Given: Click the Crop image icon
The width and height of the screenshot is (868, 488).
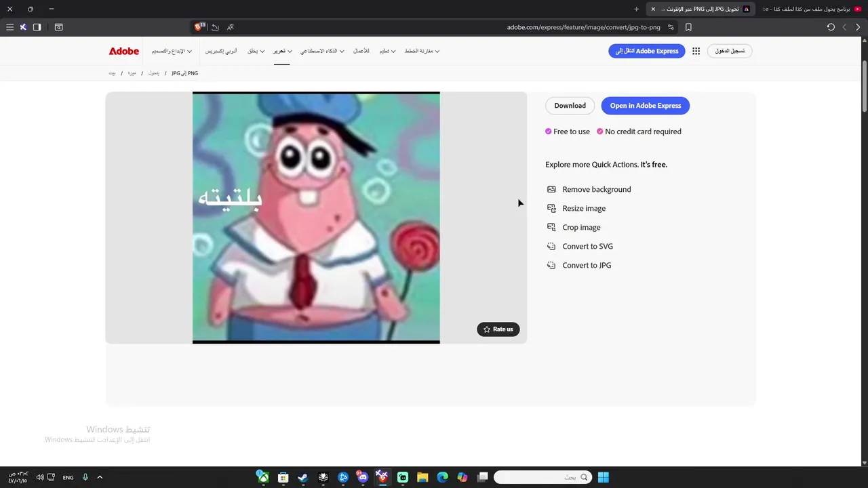Looking at the screenshot, I should (551, 227).
